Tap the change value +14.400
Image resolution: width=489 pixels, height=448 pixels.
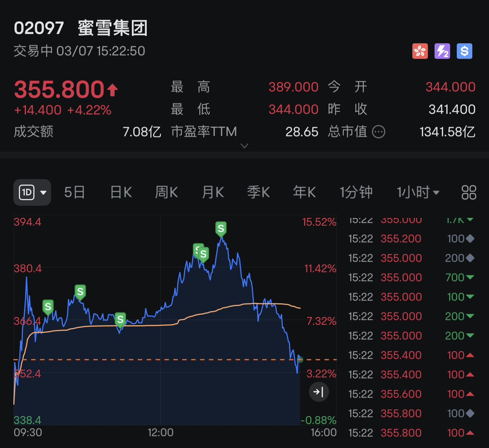37,110
